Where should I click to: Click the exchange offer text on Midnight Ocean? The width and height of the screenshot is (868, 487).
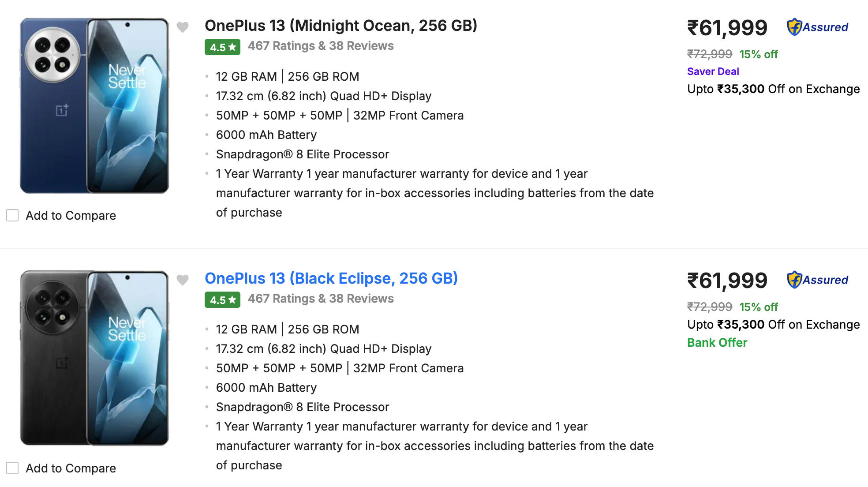point(773,89)
